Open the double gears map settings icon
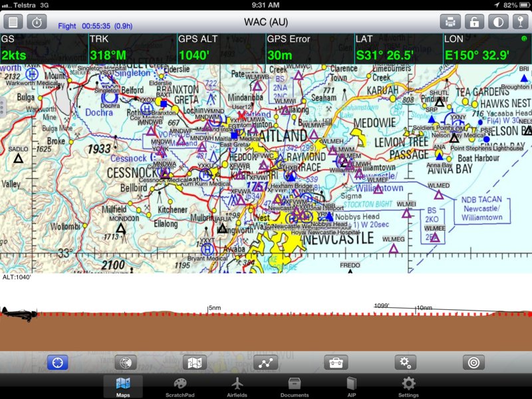The width and height of the screenshot is (532, 399). 406,362
